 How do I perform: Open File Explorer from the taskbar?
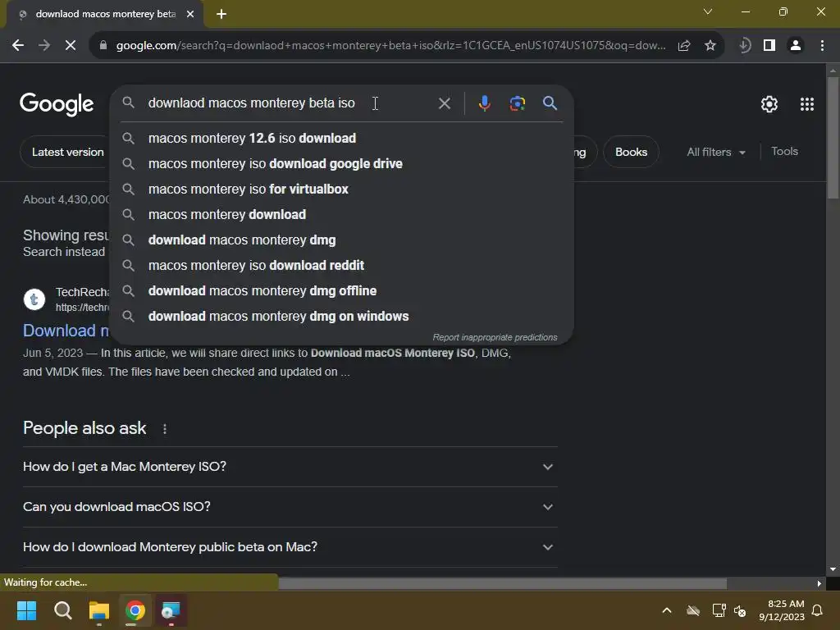(99, 610)
